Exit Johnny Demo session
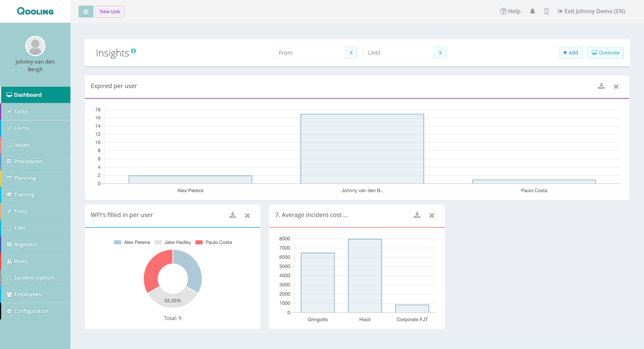The width and height of the screenshot is (644, 349). pos(591,11)
